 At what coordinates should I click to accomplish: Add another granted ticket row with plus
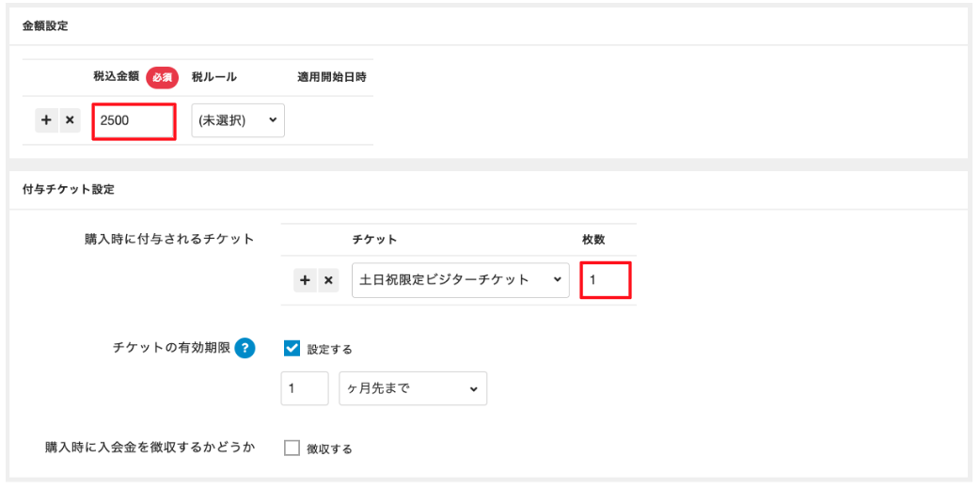click(x=305, y=280)
